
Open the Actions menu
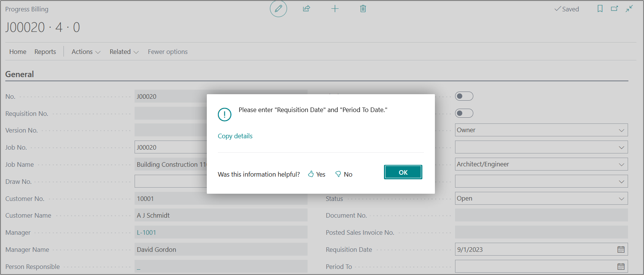coord(86,52)
